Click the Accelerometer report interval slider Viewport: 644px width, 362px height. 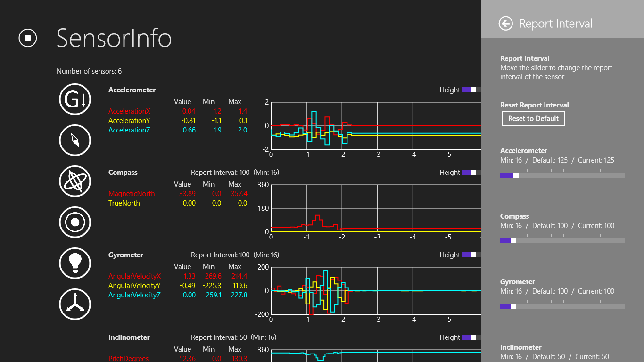[x=562, y=175]
